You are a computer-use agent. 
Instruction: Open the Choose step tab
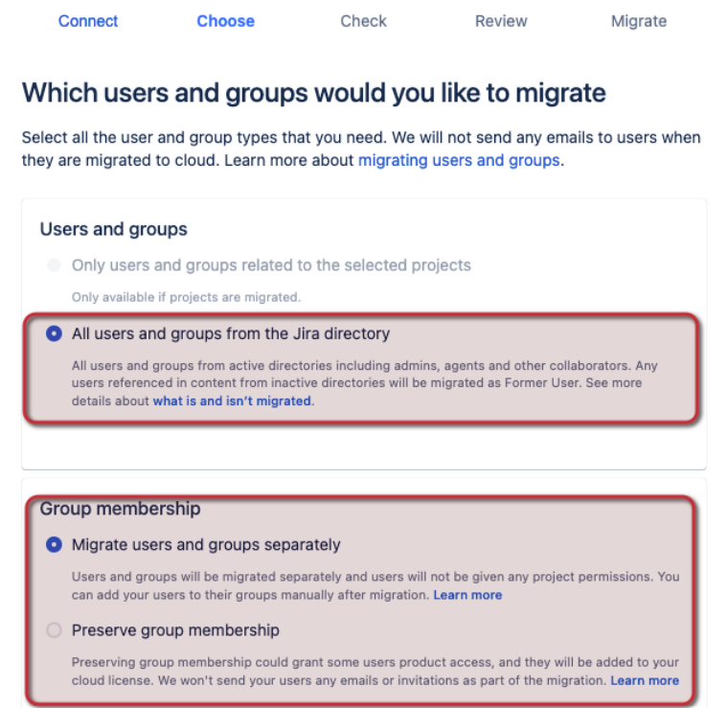[x=225, y=21]
